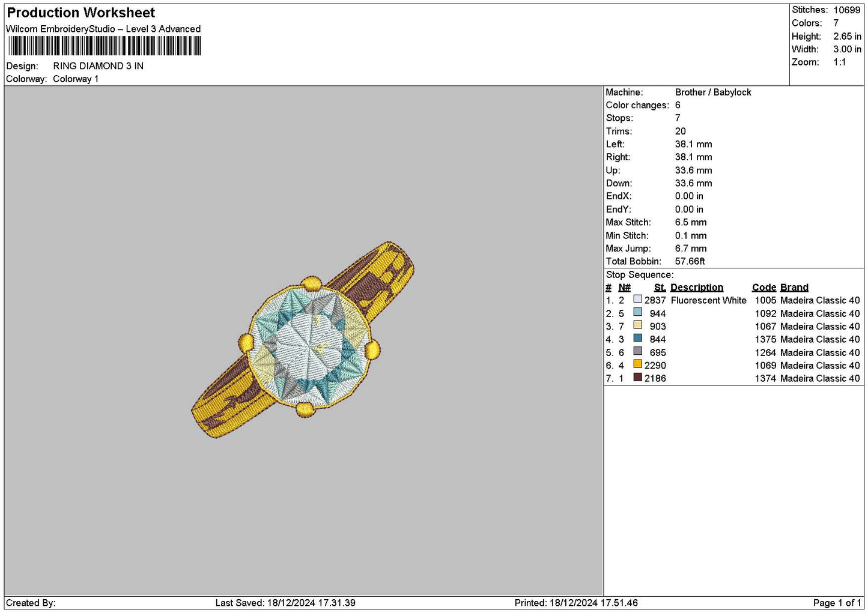Click the Height value 2.65 in
The width and height of the screenshot is (868, 613).
[x=847, y=37]
